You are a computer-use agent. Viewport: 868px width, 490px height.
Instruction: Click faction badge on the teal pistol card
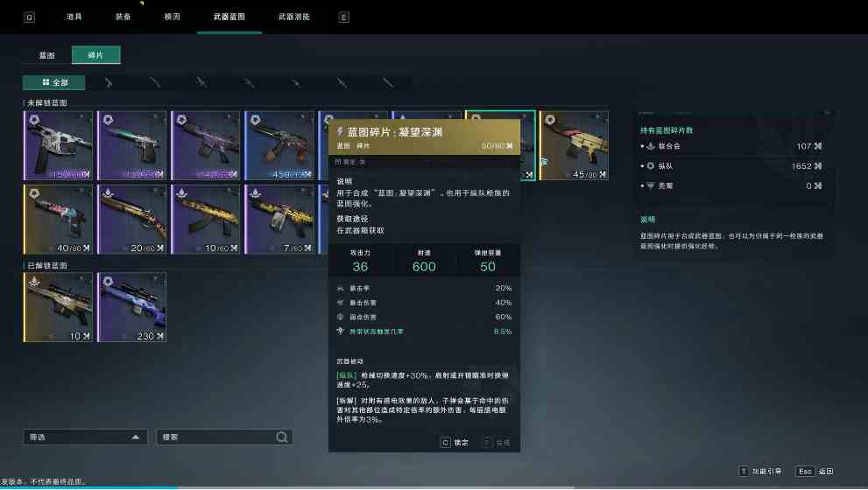click(108, 120)
